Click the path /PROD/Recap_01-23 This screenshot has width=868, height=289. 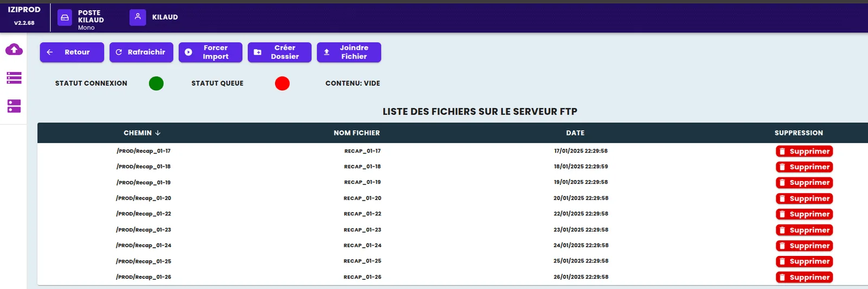(x=144, y=230)
